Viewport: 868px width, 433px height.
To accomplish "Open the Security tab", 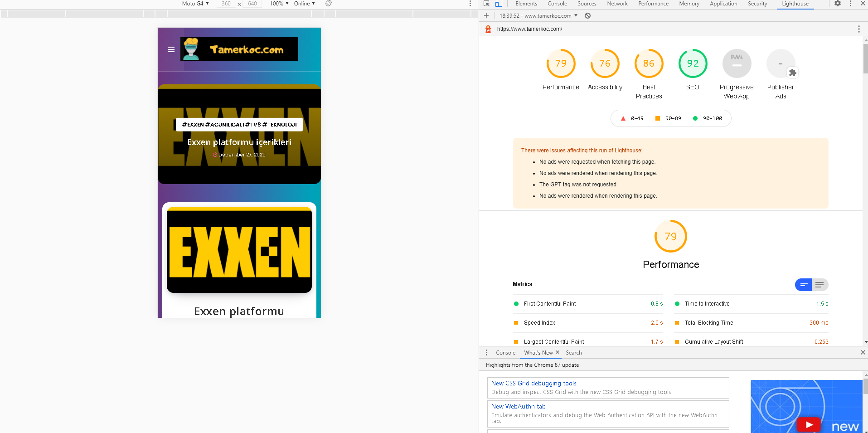I will [757, 4].
